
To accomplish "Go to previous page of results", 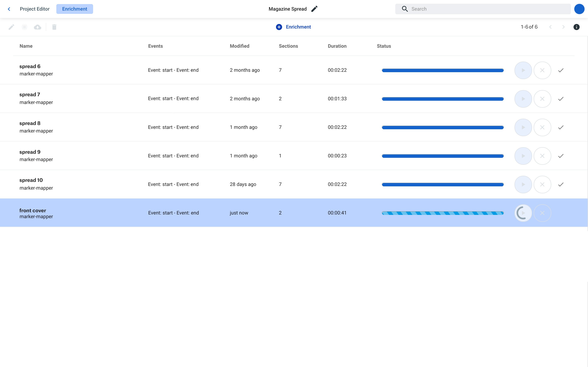I will [550, 27].
